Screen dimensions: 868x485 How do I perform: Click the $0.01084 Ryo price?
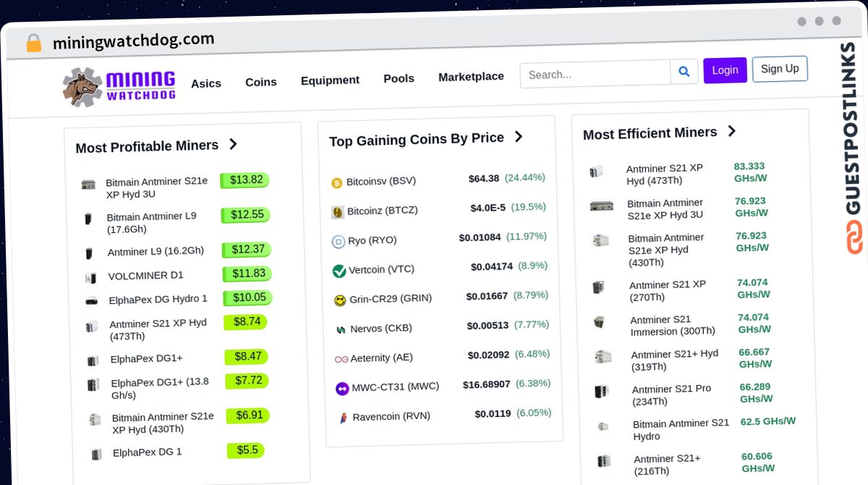480,237
